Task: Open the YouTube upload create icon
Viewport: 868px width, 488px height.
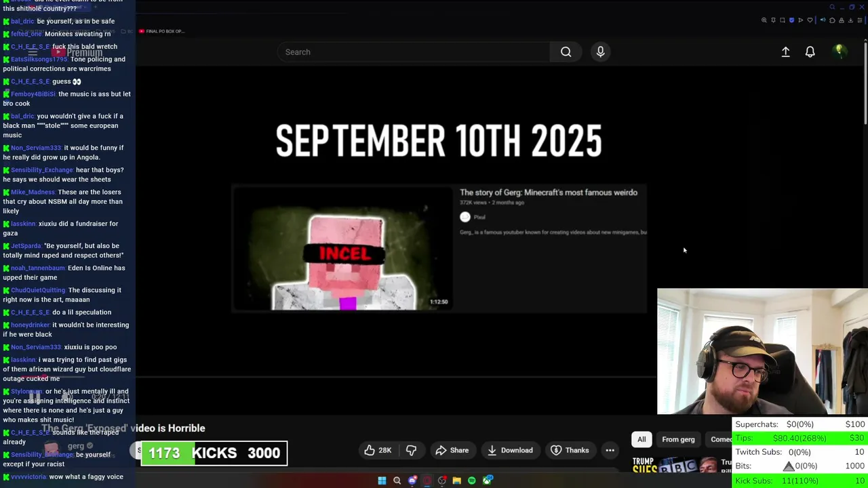Action: click(x=785, y=52)
